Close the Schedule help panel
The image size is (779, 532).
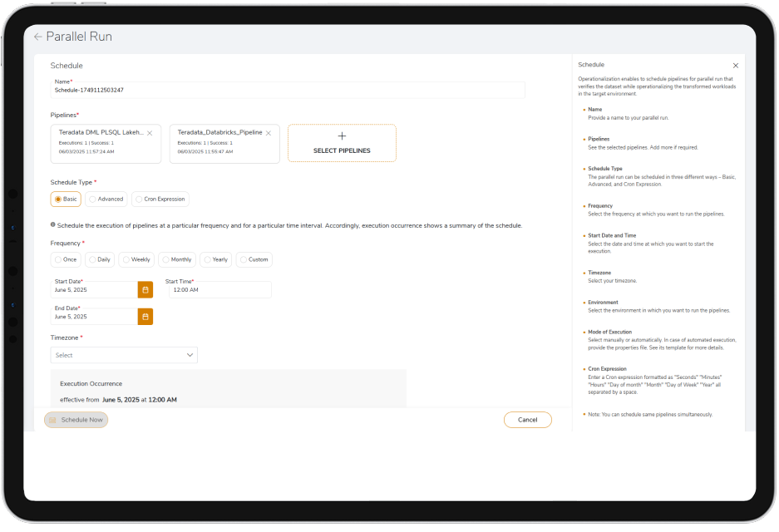(735, 65)
